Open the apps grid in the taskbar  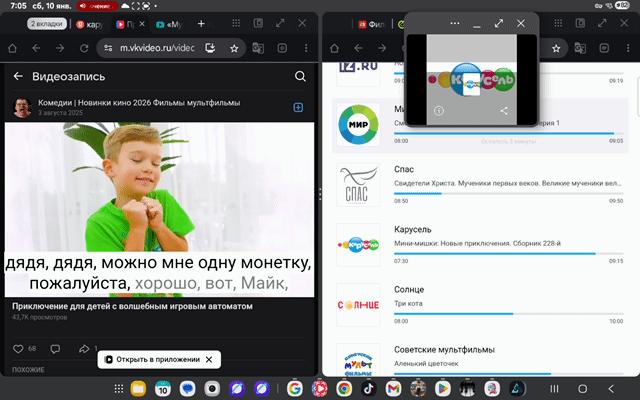[119, 388]
